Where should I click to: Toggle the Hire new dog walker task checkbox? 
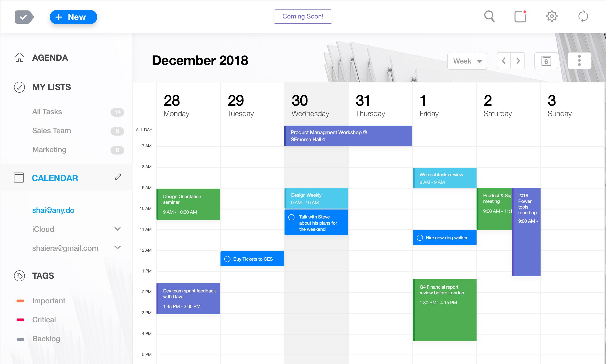tap(419, 238)
